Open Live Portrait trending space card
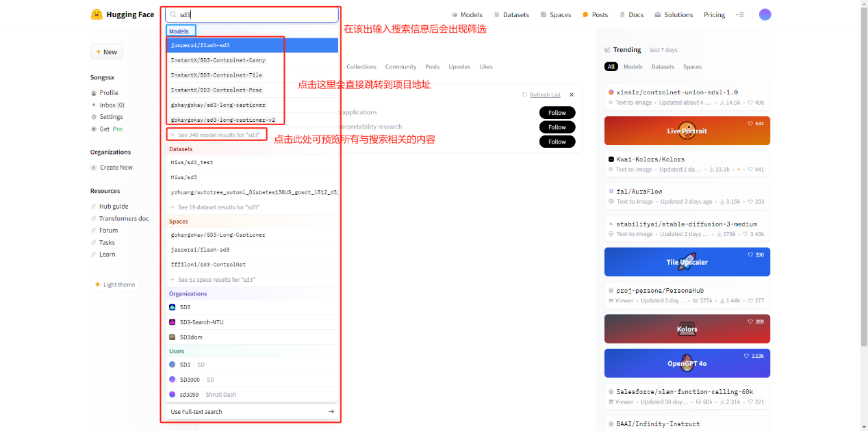868x431 pixels. click(687, 131)
